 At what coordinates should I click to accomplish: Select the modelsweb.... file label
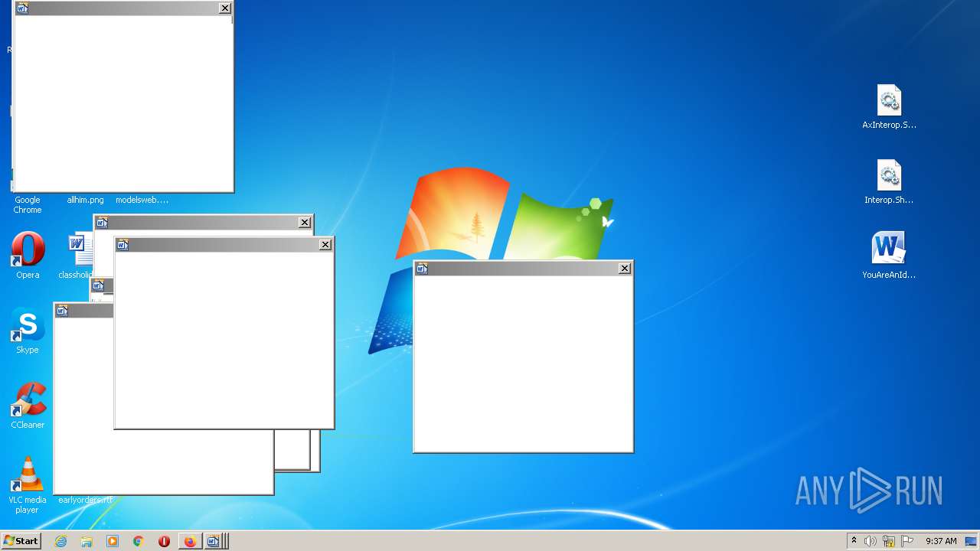point(142,200)
